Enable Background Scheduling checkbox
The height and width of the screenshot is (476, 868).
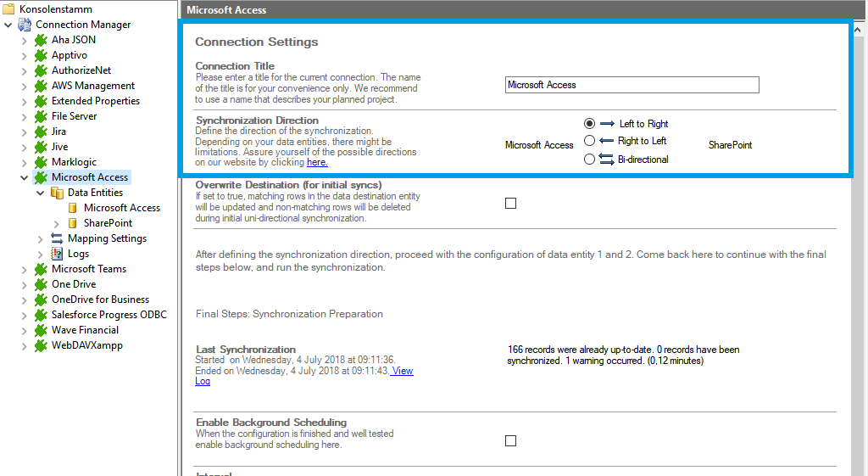pos(510,440)
